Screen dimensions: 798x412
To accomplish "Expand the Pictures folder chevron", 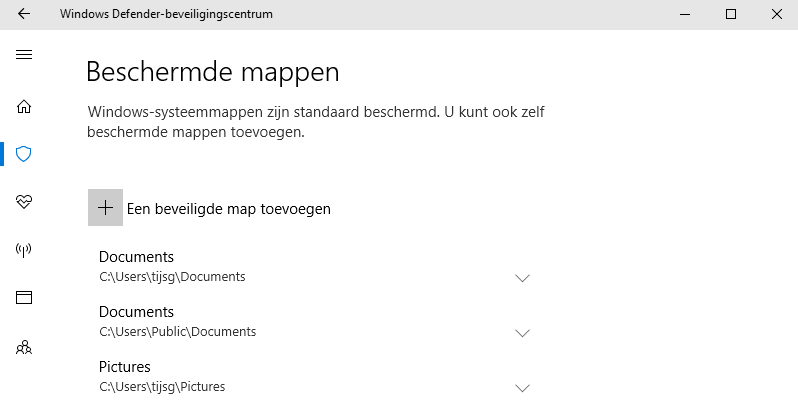I will coord(521,387).
